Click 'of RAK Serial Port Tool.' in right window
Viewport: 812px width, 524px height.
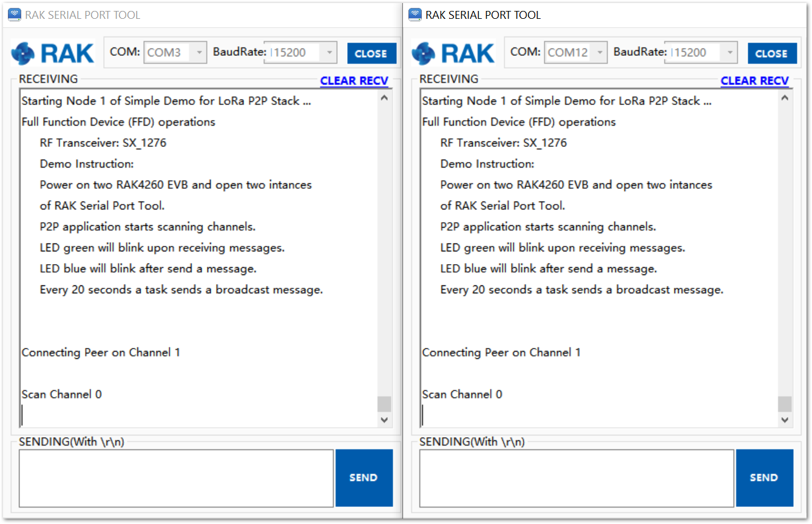pyautogui.click(x=502, y=206)
